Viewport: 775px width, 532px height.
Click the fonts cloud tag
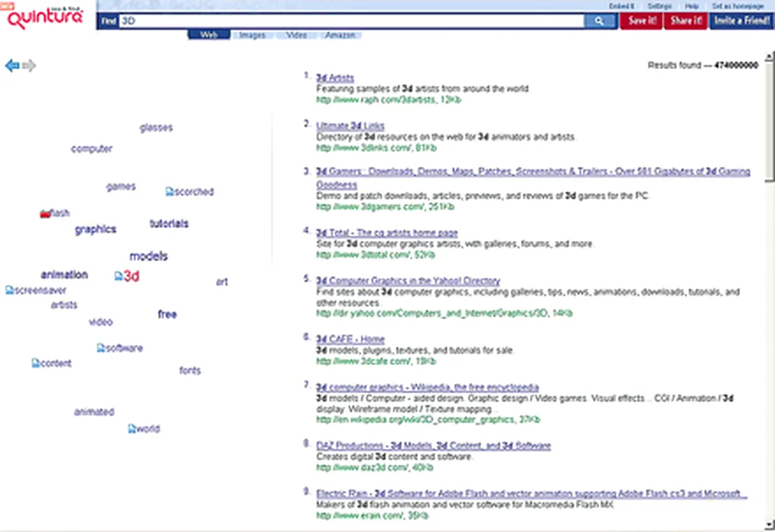click(x=190, y=370)
